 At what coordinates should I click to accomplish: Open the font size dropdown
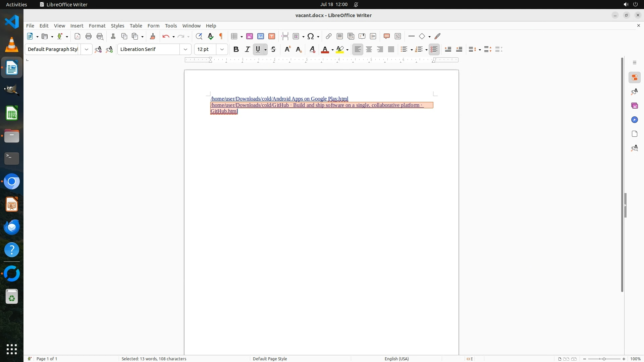pyautogui.click(x=222, y=49)
